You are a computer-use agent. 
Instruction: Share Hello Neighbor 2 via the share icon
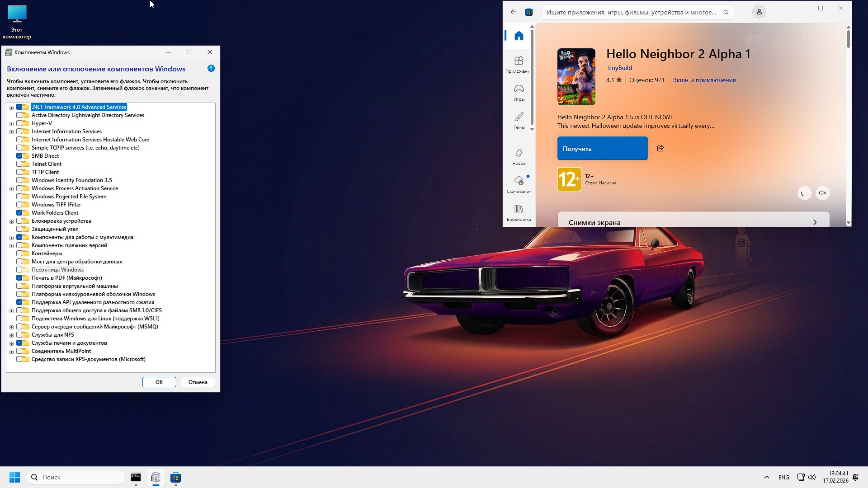pyautogui.click(x=660, y=148)
